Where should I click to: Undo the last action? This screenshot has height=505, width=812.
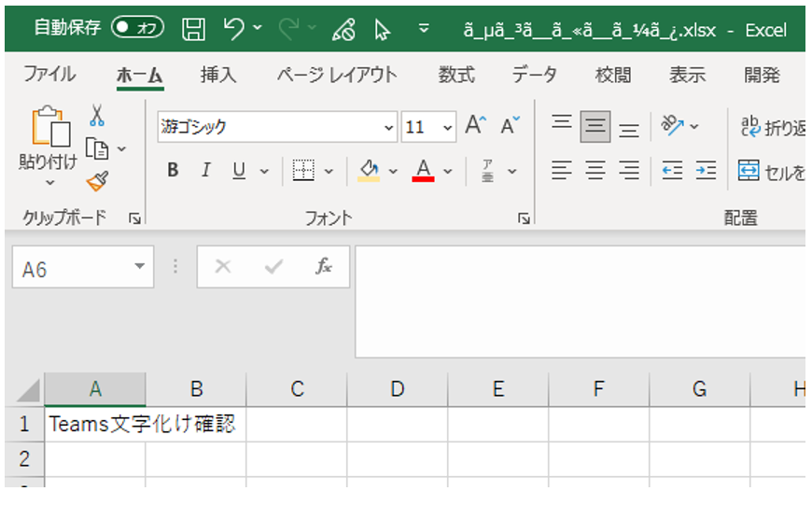[233, 28]
